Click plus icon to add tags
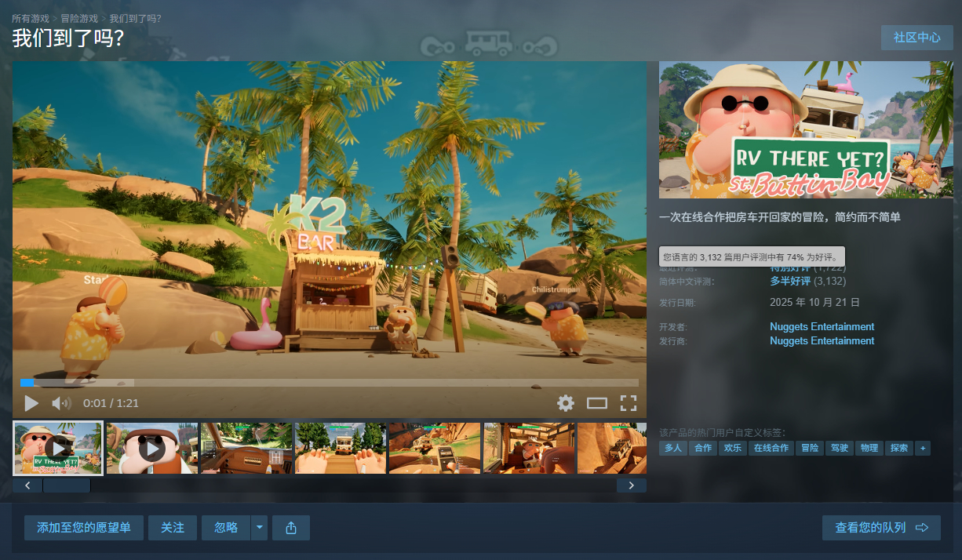Viewport: 962px width, 560px height. [x=923, y=448]
